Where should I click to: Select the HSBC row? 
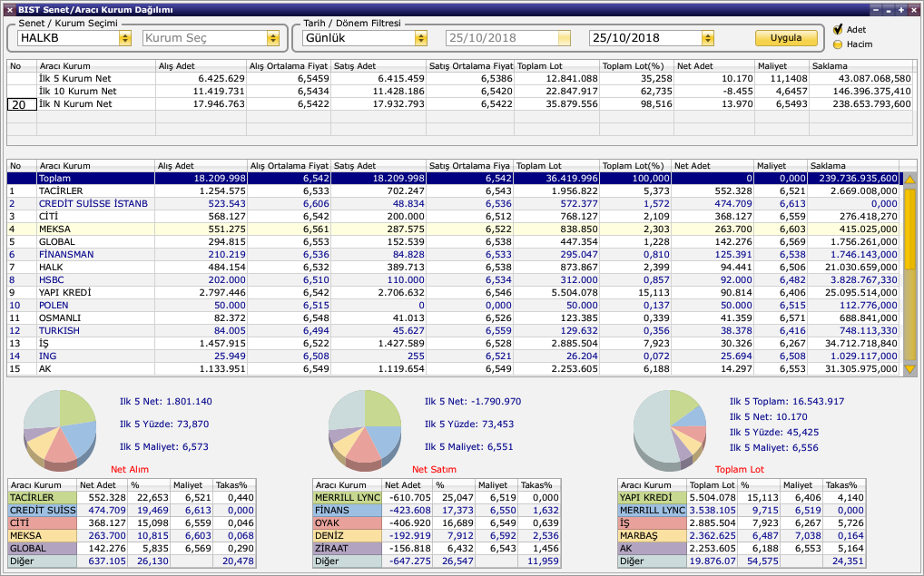tap(453, 280)
